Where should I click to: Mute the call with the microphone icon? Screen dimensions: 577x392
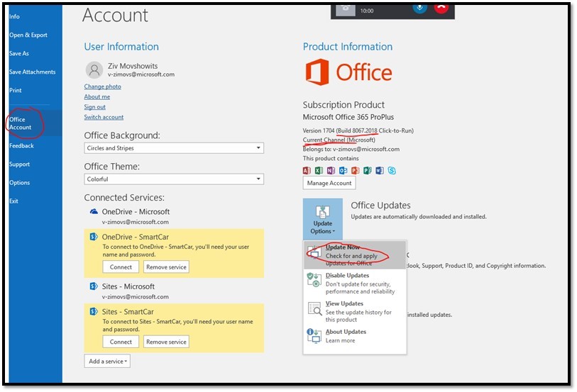click(x=419, y=9)
